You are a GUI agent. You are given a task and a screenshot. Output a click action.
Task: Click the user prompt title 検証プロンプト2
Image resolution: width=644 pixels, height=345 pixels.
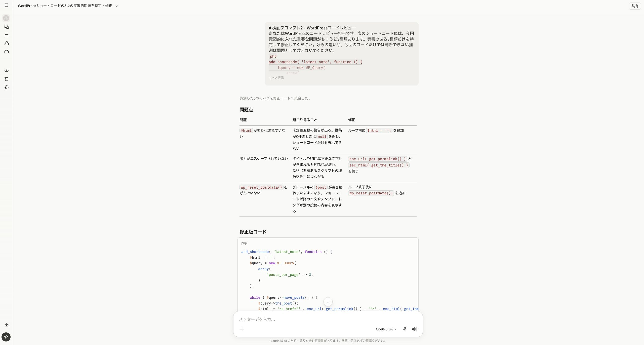click(x=312, y=28)
